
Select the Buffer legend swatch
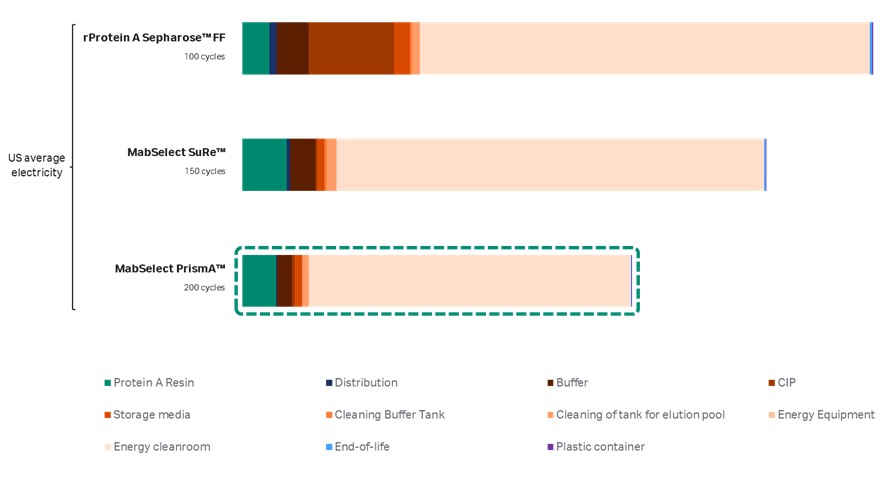pyautogui.click(x=550, y=383)
